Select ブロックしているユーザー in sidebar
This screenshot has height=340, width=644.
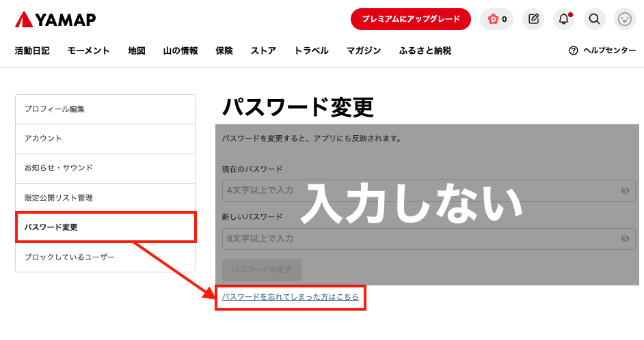coord(105,257)
